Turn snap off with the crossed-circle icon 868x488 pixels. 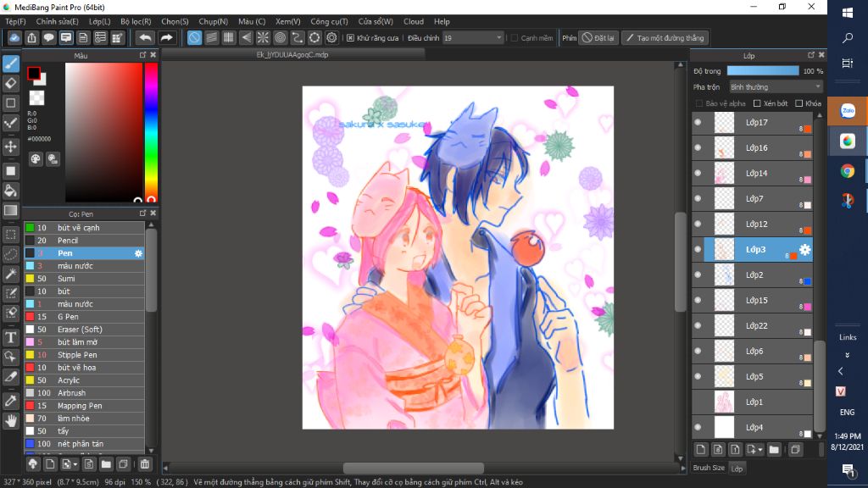click(x=194, y=37)
